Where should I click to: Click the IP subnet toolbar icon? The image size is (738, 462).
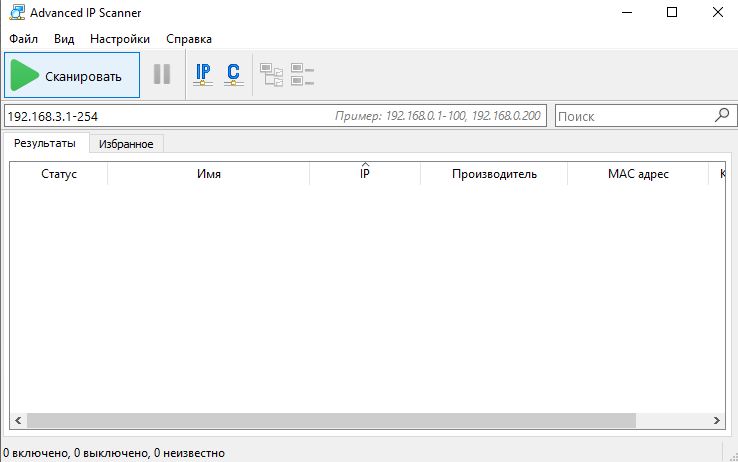pyautogui.click(x=203, y=75)
